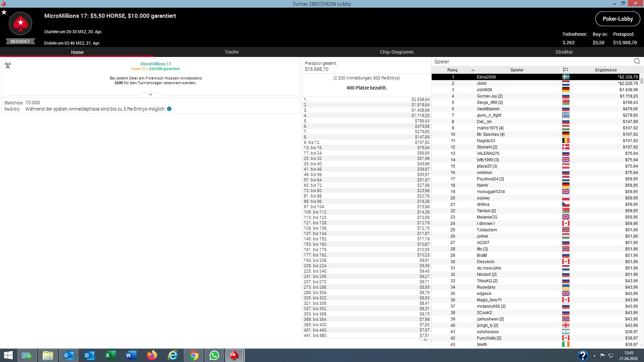Open WhatsApp from the taskbar
The height and width of the screenshot is (362, 644).
coord(214,355)
